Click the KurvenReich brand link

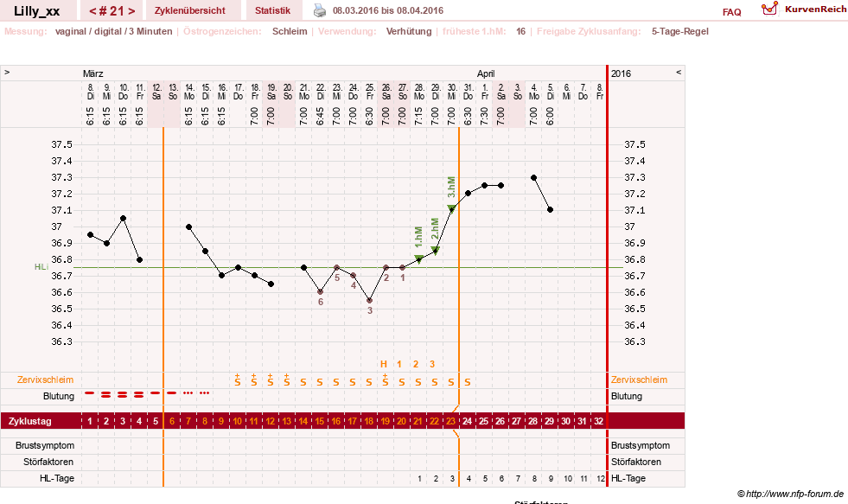pos(815,10)
